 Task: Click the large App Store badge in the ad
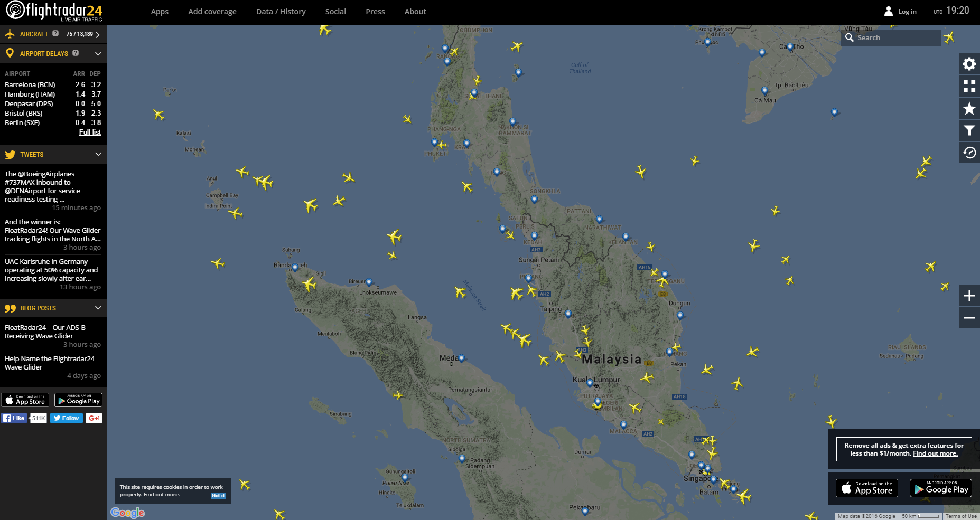(867, 488)
